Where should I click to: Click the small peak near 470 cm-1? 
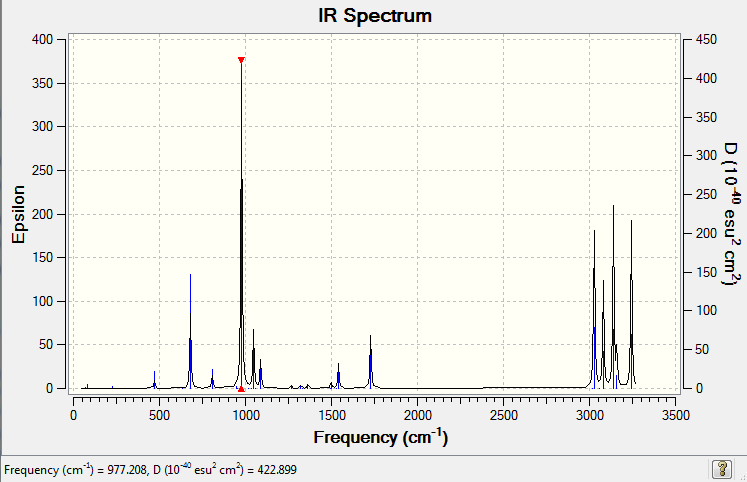(154, 380)
